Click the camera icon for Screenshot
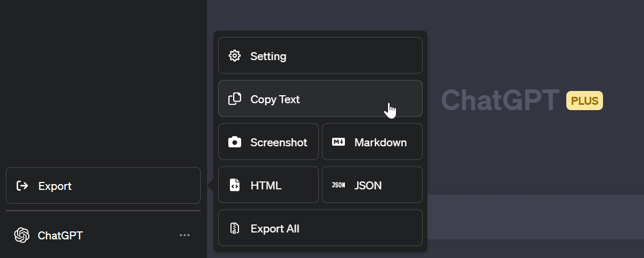The image size is (644, 258). (235, 142)
